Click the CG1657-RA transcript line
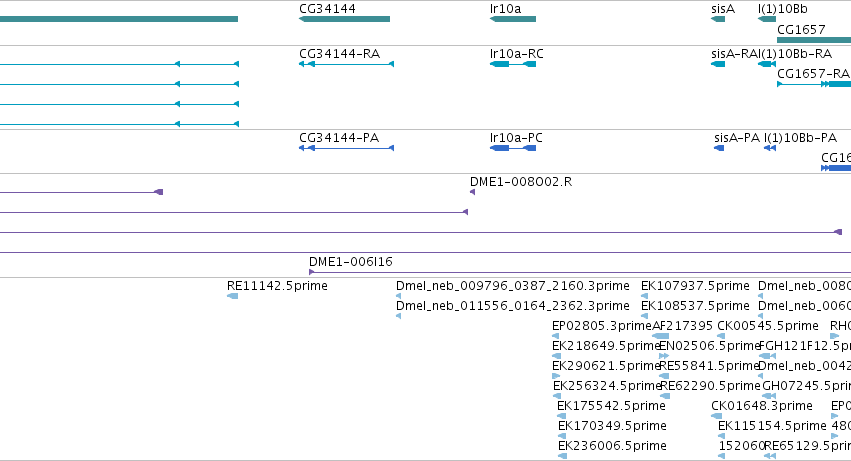 [x=814, y=84]
